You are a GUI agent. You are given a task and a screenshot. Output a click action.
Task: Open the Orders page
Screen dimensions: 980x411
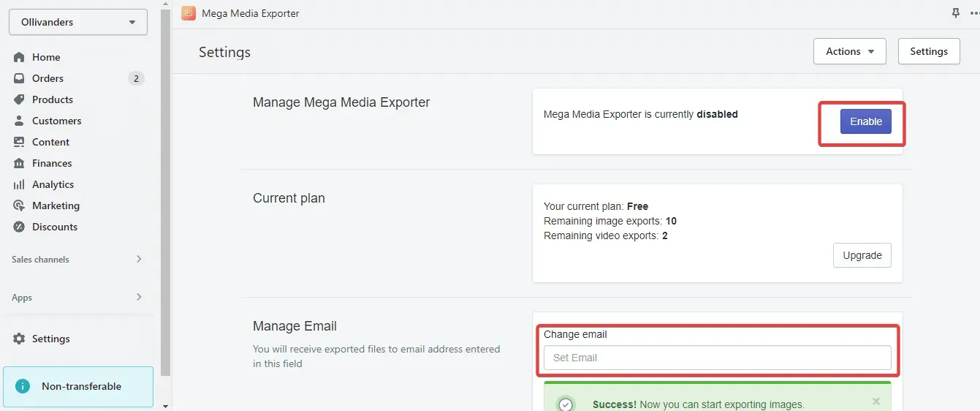click(48, 78)
